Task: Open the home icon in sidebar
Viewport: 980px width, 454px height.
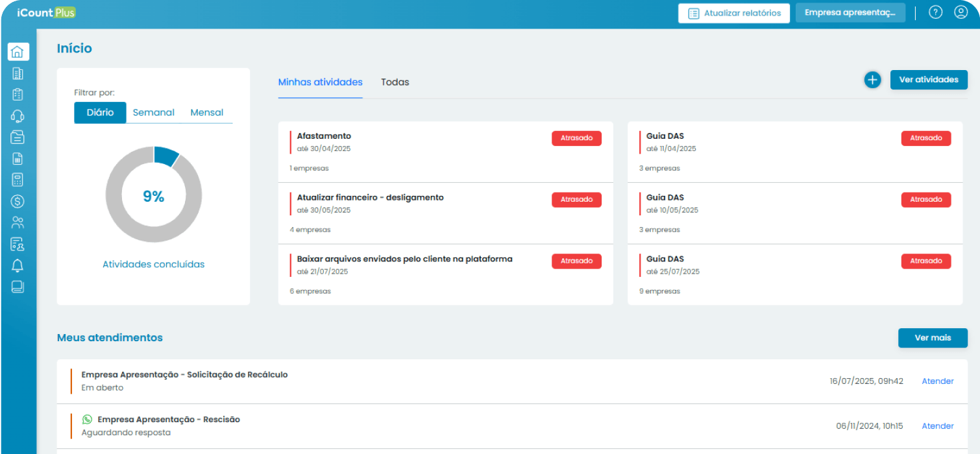Action: (x=18, y=52)
